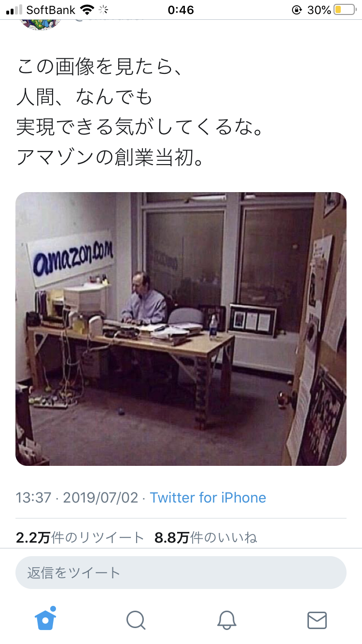
Task: Focus the 返信をツイート reply field
Action: tap(181, 573)
